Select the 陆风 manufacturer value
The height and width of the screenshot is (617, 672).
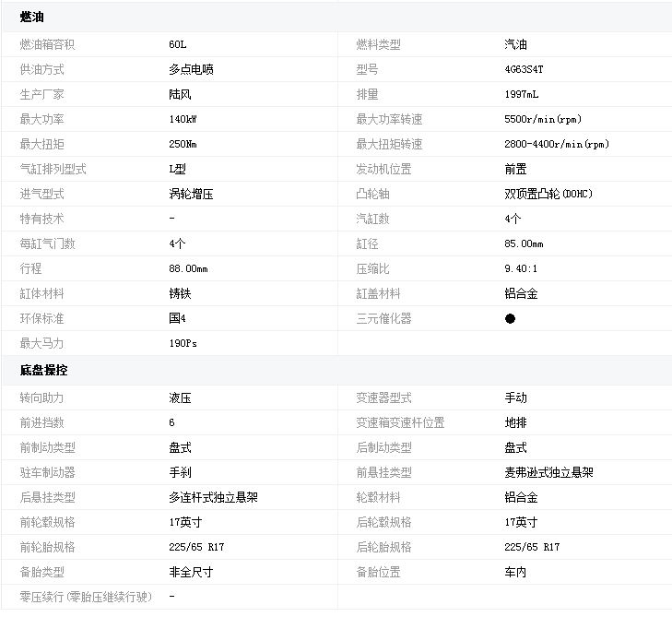(180, 94)
